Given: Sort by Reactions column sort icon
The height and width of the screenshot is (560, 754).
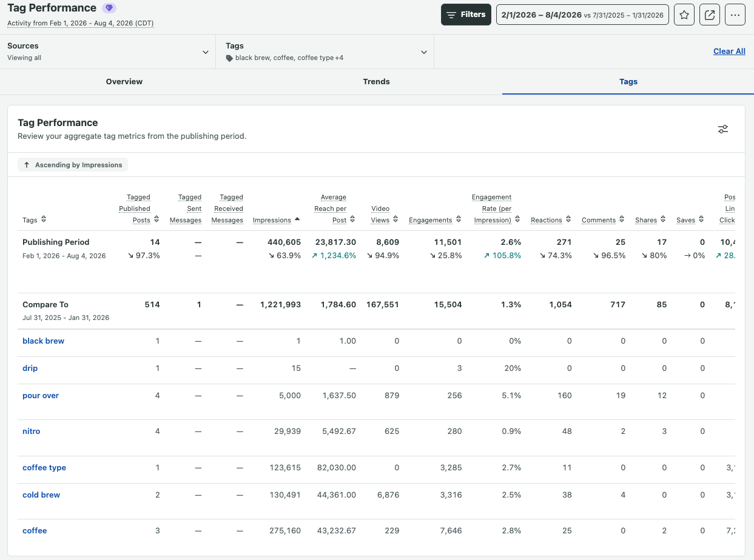Looking at the screenshot, I should 568,219.
